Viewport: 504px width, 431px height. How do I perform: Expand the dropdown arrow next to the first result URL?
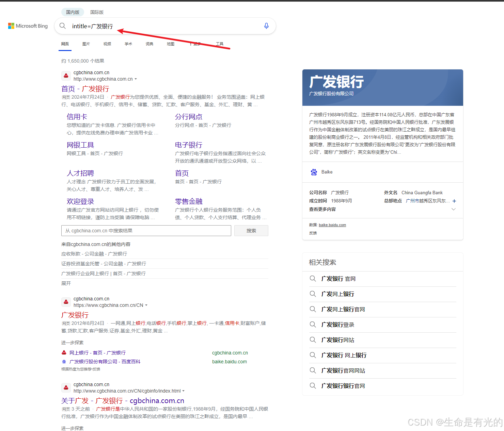click(x=136, y=79)
